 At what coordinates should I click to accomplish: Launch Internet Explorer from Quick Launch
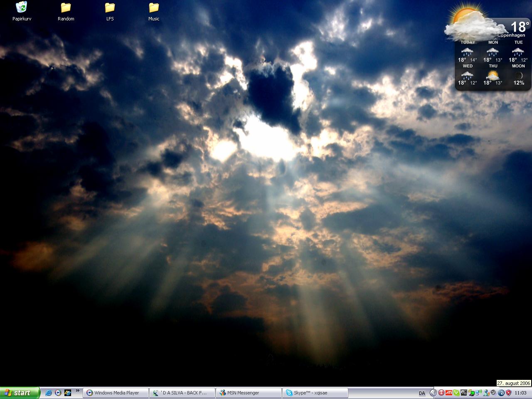pyautogui.click(x=49, y=393)
